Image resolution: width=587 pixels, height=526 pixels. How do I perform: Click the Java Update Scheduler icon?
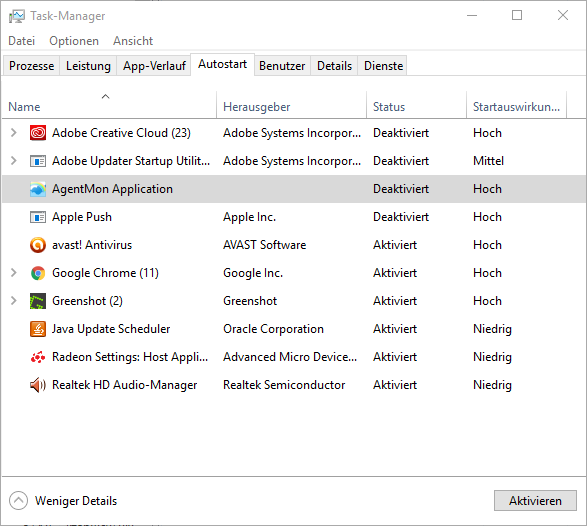[x=38, y=329]
